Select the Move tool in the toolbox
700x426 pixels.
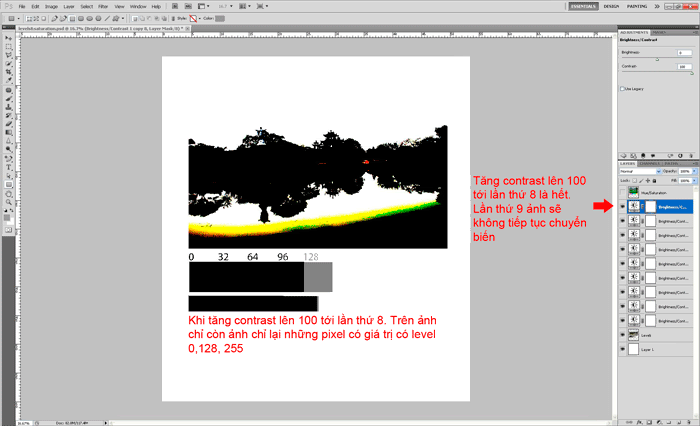(x=8, y=37)
